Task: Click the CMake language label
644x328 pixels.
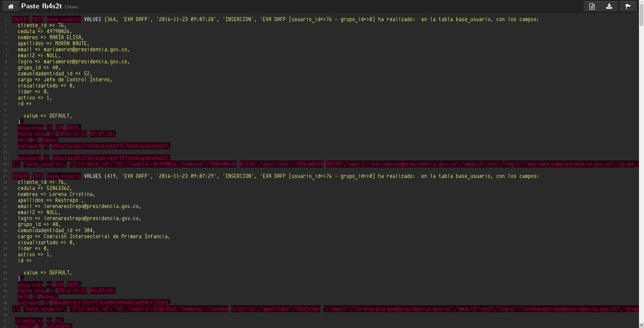Action: (71, 7)
